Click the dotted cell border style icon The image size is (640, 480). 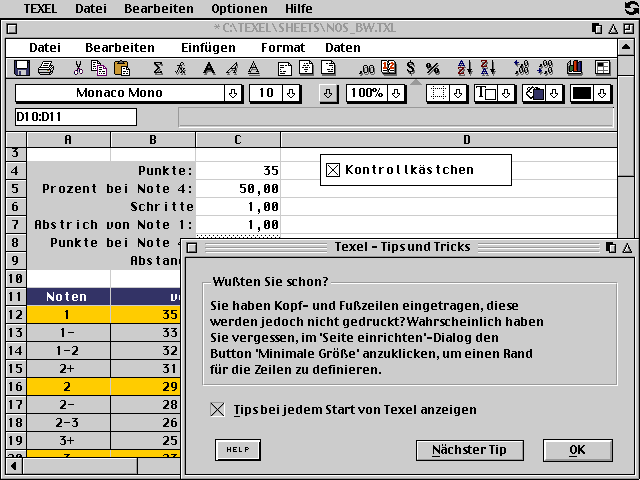[x=438, y=93]
